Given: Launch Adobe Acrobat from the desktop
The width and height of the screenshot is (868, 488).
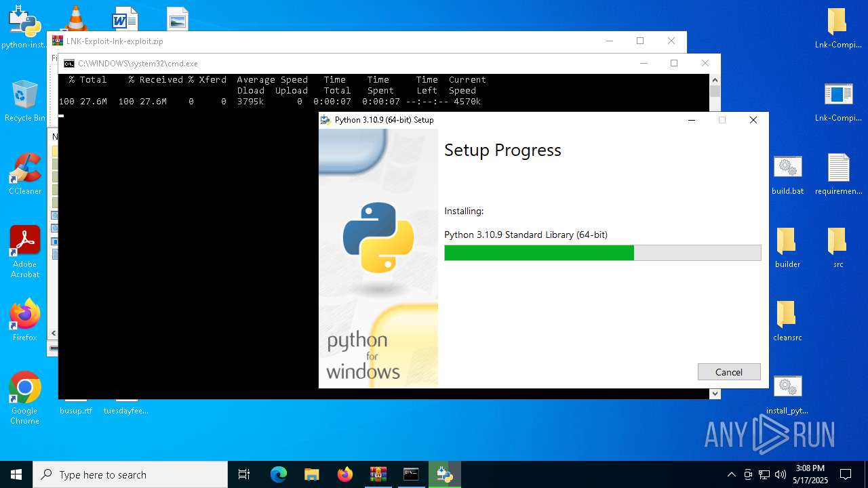Looking at the screenshot, I should 24,252.
